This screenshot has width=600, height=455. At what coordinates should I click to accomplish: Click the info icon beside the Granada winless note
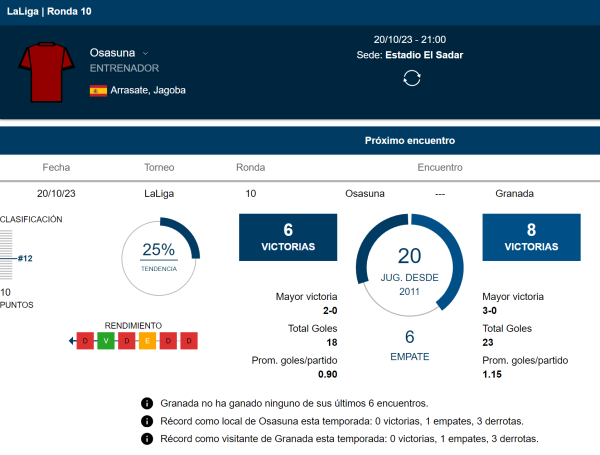(x=147, y=403)
